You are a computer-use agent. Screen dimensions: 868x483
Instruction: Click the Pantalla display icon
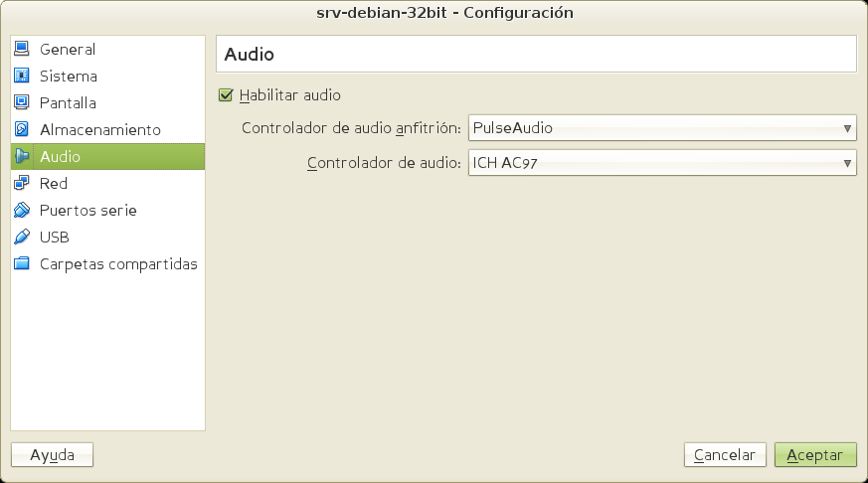(22, 102)
